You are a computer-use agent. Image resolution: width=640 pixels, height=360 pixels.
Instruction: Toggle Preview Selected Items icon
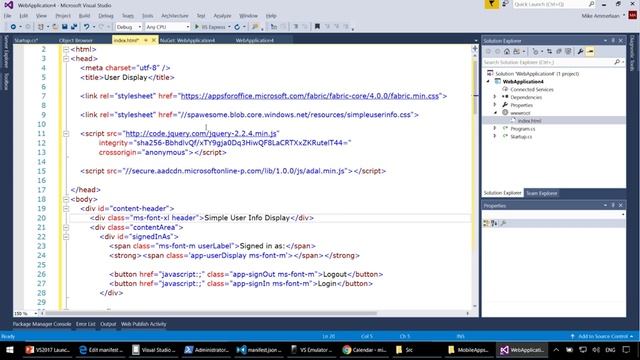click(x=590, y=51)
